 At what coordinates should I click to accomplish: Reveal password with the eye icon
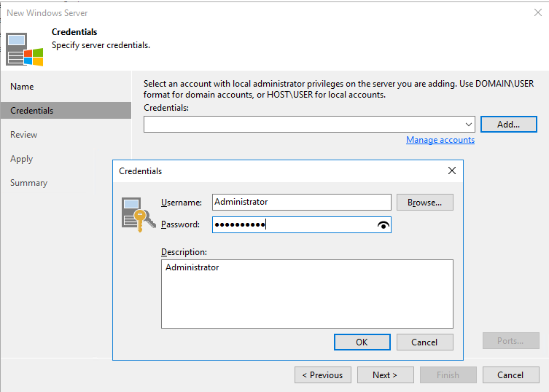pyautogui.click(x=383, y=225)
